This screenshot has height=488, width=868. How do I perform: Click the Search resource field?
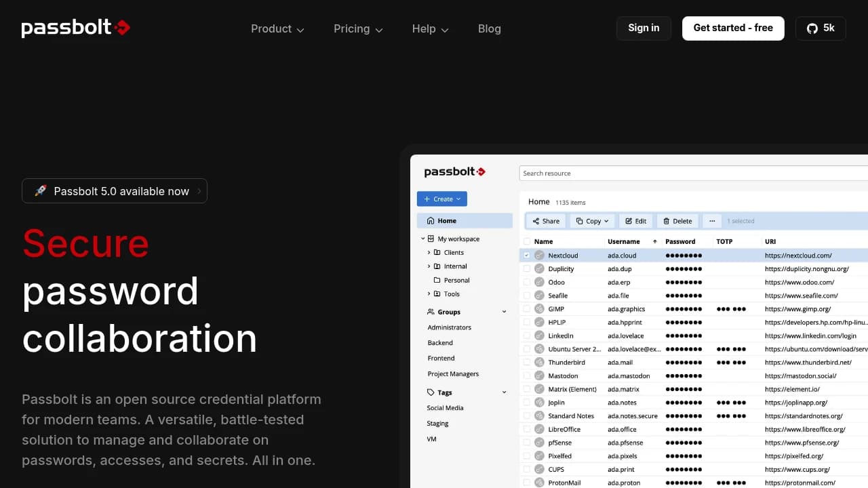coord(693,174)
